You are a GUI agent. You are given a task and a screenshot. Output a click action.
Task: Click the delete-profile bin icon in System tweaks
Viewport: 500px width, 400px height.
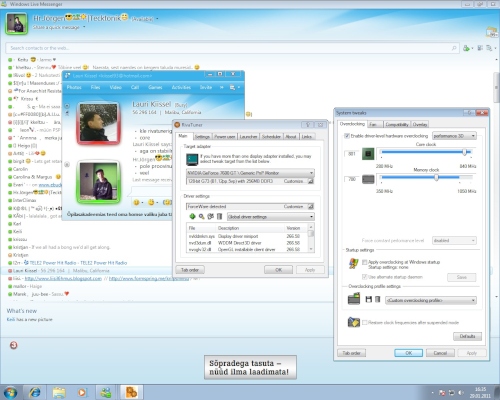377,299
